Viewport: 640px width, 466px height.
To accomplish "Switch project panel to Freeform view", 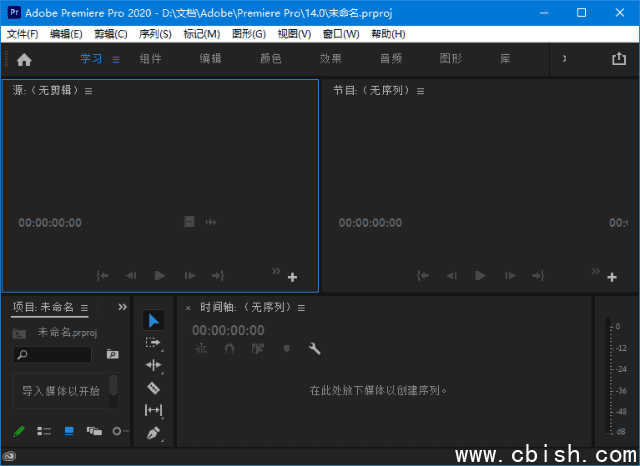I will tap(94, 431).
